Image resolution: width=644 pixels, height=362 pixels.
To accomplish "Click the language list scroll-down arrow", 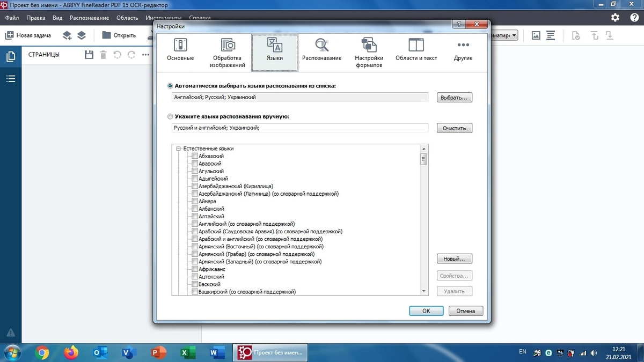I will click(424, 291).
